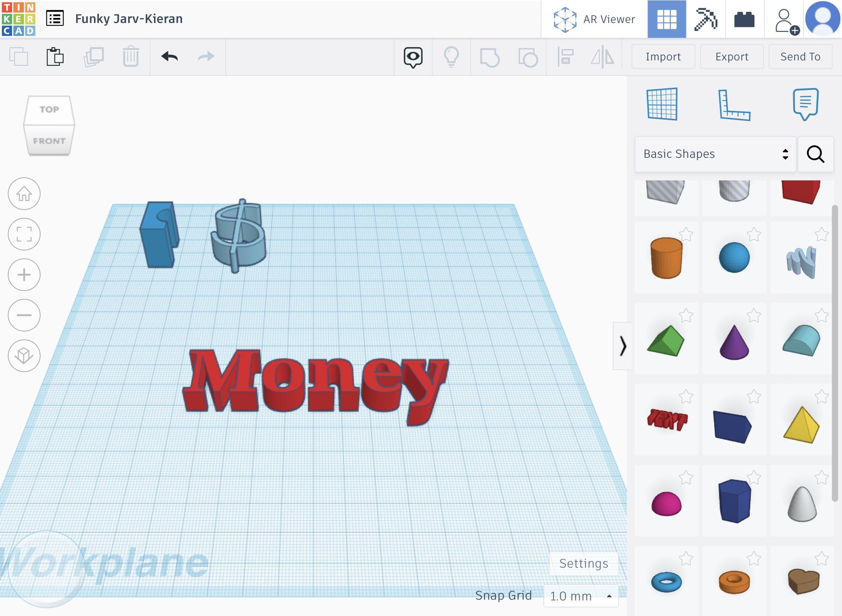This screenshot has height=616, width=842.
Task: Click the Paste clipboard icon
Action: (55, 57)
